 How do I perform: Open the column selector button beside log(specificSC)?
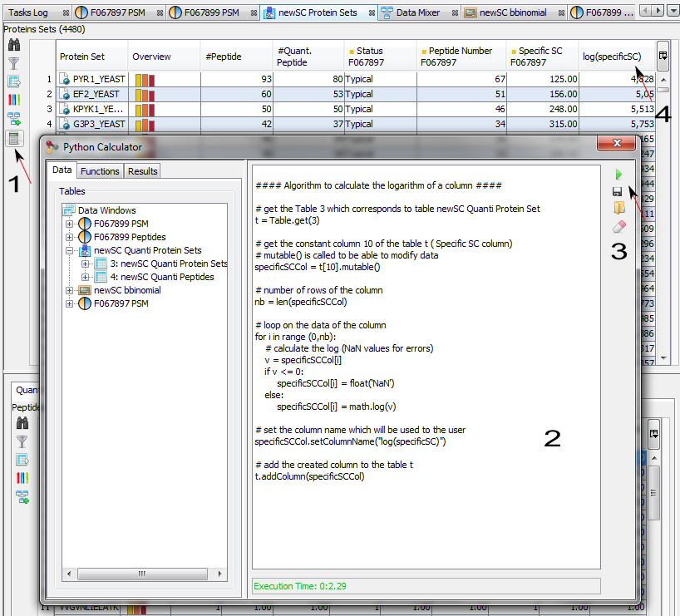tap(663, 56)
